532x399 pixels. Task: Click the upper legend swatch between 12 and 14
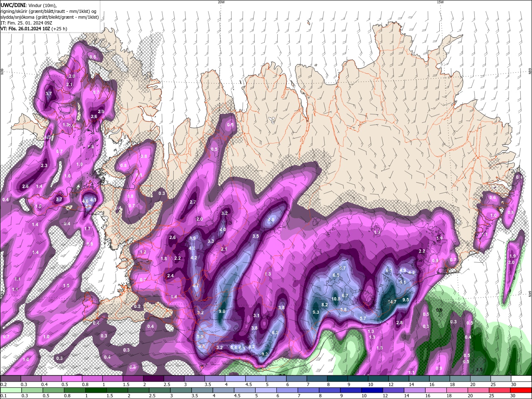click(x=398, y=379)
